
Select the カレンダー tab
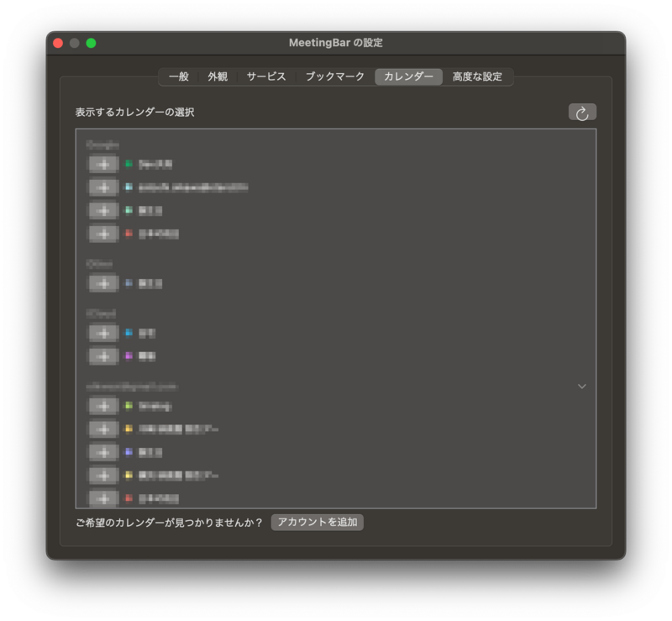click(408, 76)
